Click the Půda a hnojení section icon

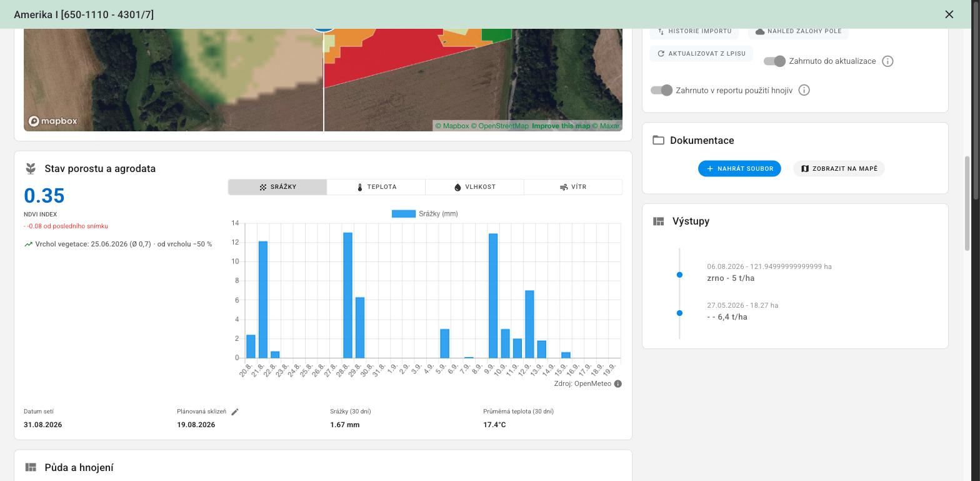(x=31, y=467)
